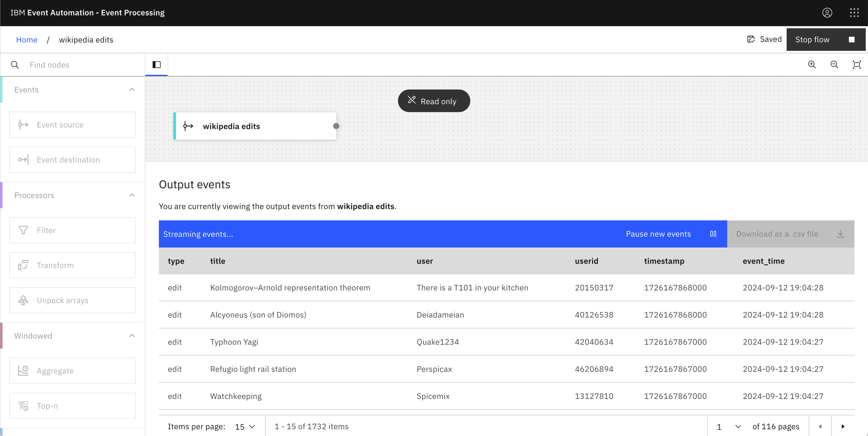Viewport: 868px width, 436px height.
Task: Click the zoom in magnifier icon
Action: (x=812, y=64)
